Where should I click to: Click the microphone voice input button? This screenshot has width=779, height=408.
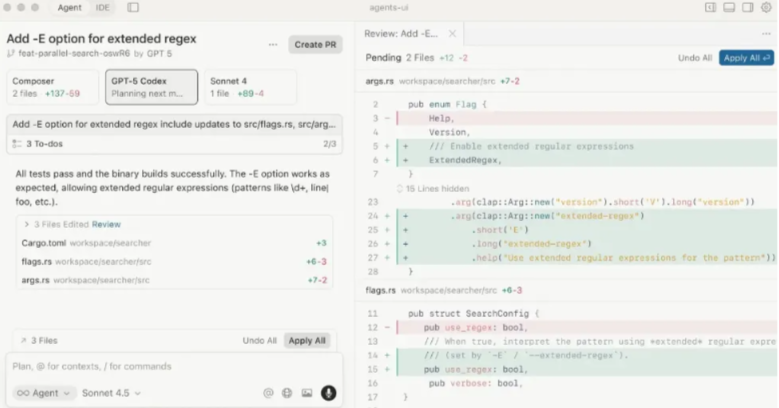[328, 393]
